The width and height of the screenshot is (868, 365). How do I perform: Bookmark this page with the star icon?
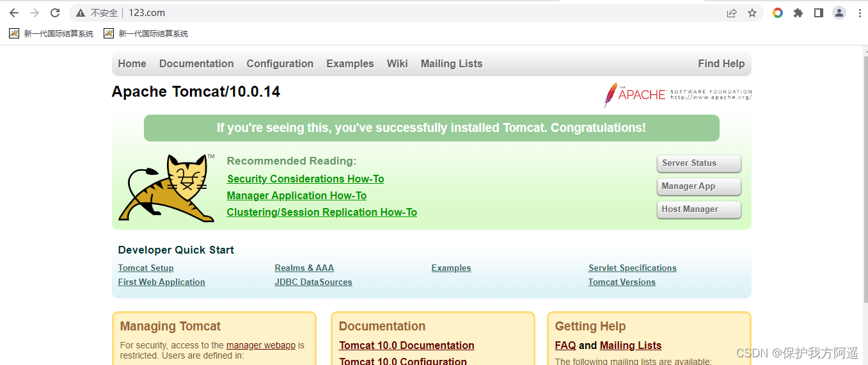[752, 13]
